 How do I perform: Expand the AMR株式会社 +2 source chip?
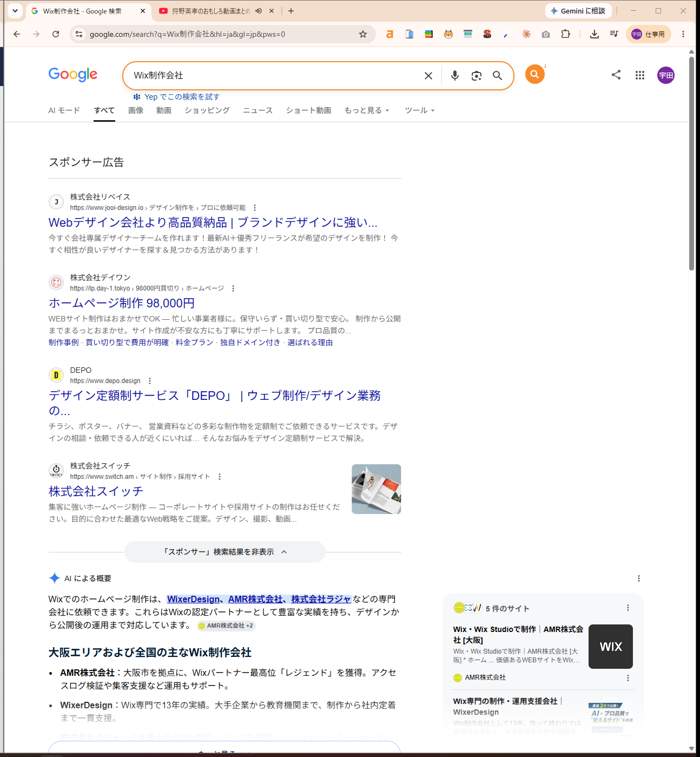(226, 626)
